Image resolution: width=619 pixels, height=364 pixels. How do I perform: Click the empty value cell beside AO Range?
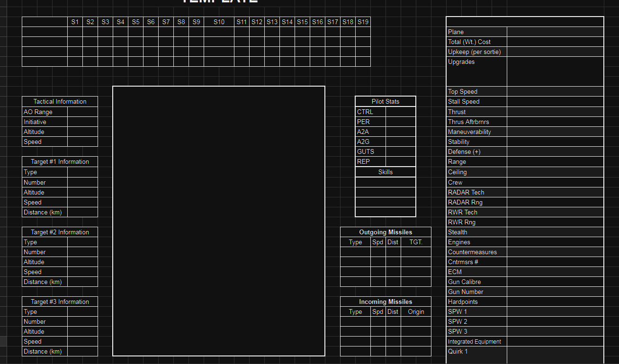(x=82, y=112)
